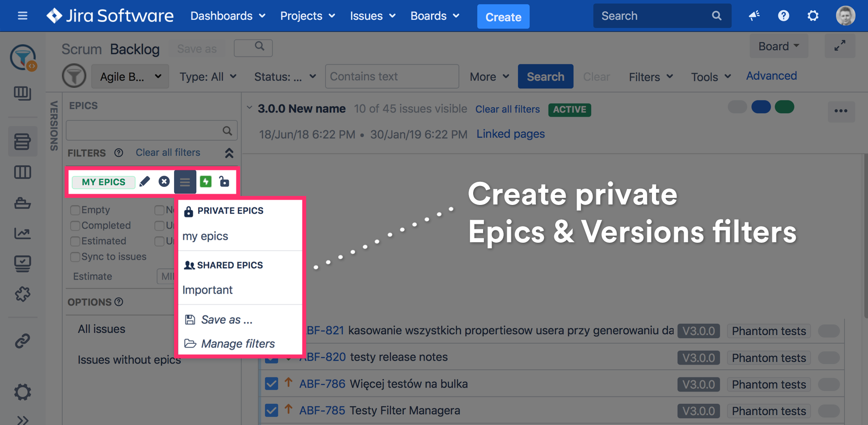Image resolution: width=868 pixels, height=425 pixels.
Task: Open the notifications megaphone icon
Action: click(754, 16)
